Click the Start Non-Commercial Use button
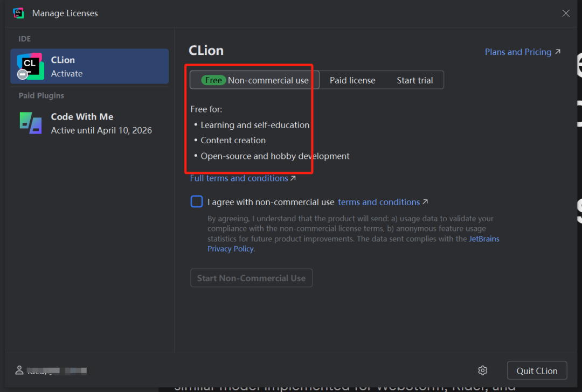The width and height of the screenshot is (582, 392). click(251, 278)
